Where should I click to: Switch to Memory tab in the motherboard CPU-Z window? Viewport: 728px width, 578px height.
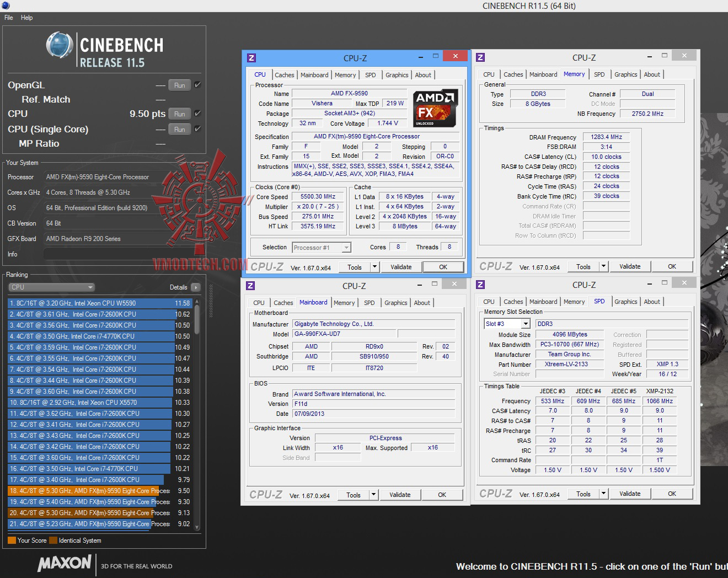pyautogui.click(x=344, y=303)
